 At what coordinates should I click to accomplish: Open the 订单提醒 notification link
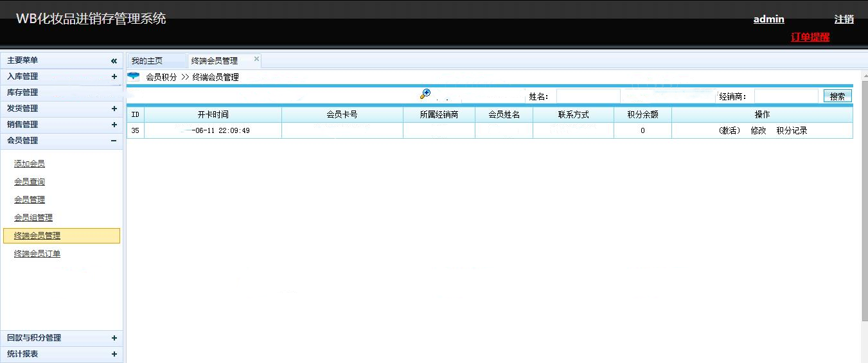click(x=810, y=37)
